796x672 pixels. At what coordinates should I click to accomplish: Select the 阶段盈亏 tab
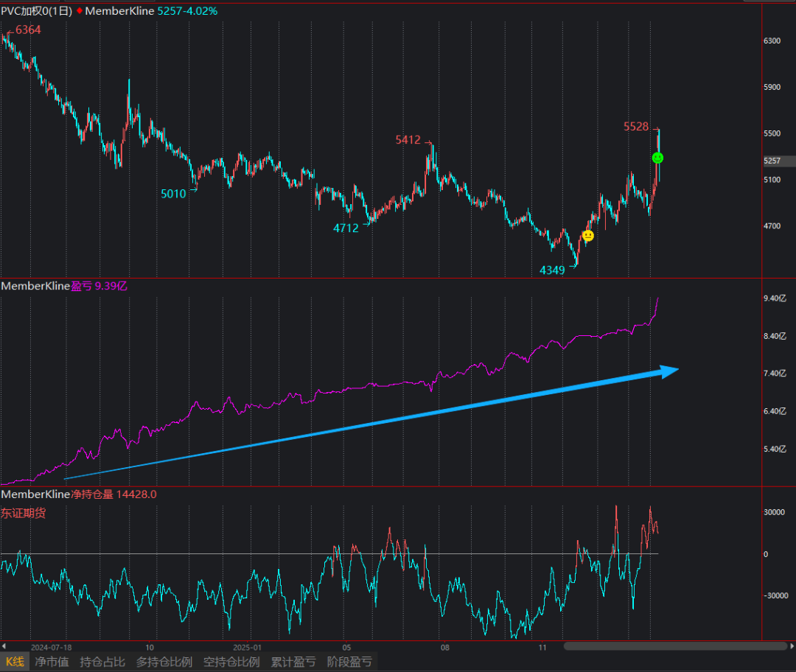click(x=349, y=662)
